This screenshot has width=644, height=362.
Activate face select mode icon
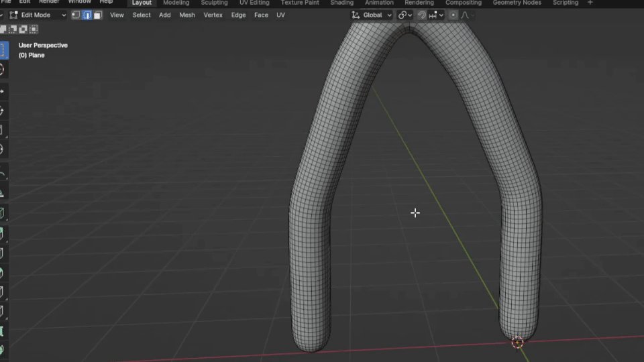98,15
